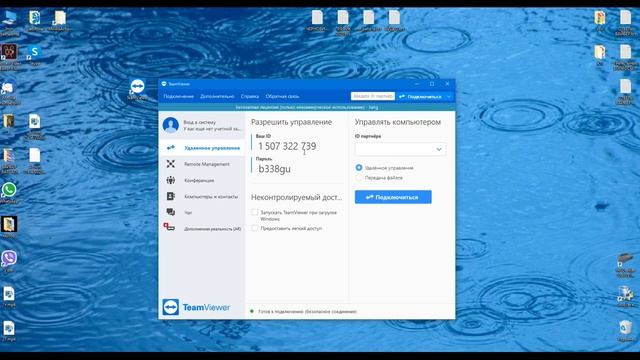Select the Recycle Bin desktop icon

[x=625, y=331]
